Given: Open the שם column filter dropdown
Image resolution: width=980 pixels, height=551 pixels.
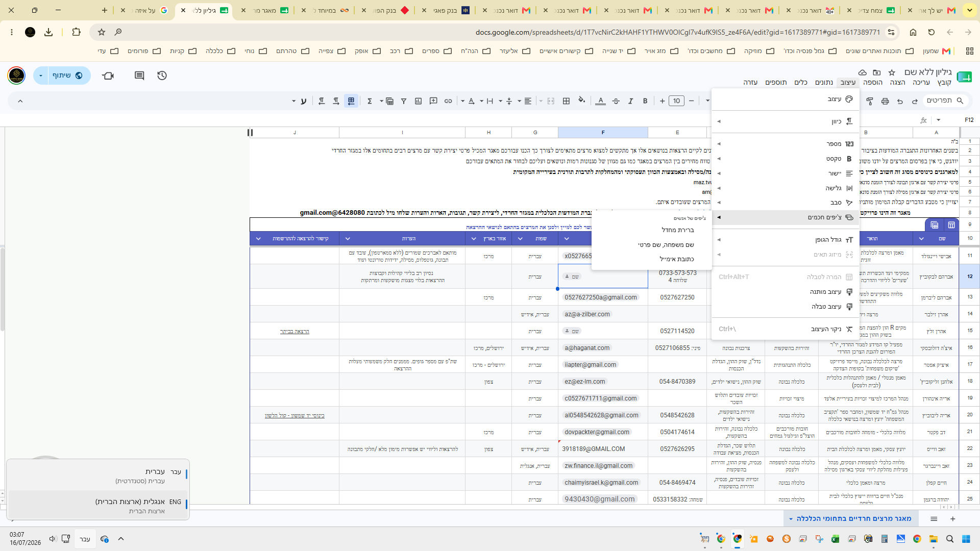Looking at the screenshot, I should coord(921,239).
